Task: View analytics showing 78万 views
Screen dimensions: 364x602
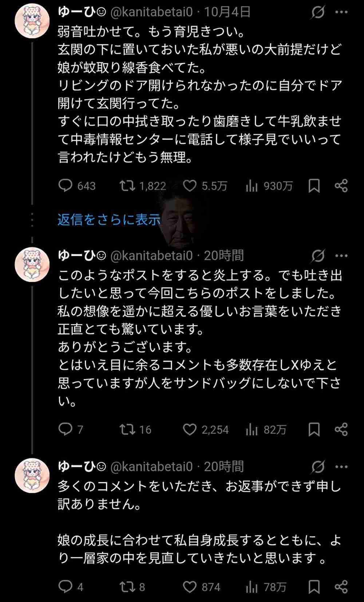Action: [252, 587]
